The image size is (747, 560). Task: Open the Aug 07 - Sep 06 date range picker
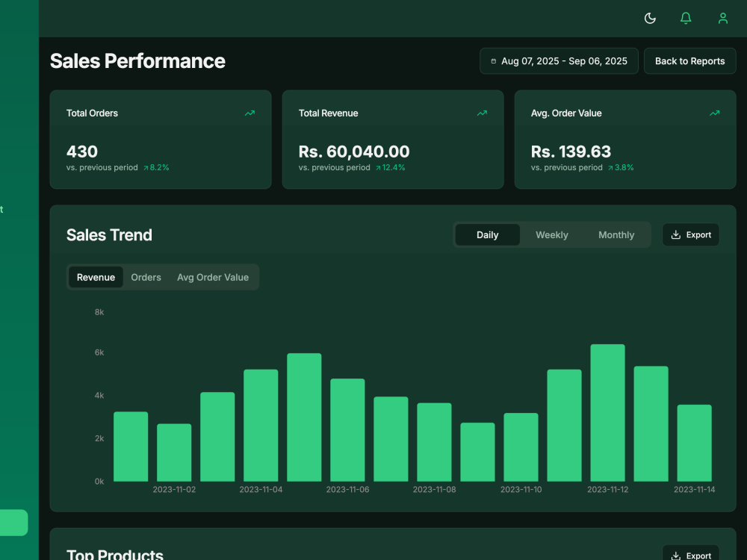[x=559, y=61]
